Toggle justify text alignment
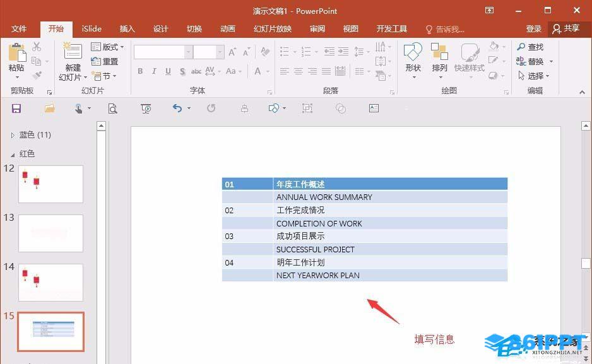The width and height of the screenshot is (592, 364). coord(326,71)
